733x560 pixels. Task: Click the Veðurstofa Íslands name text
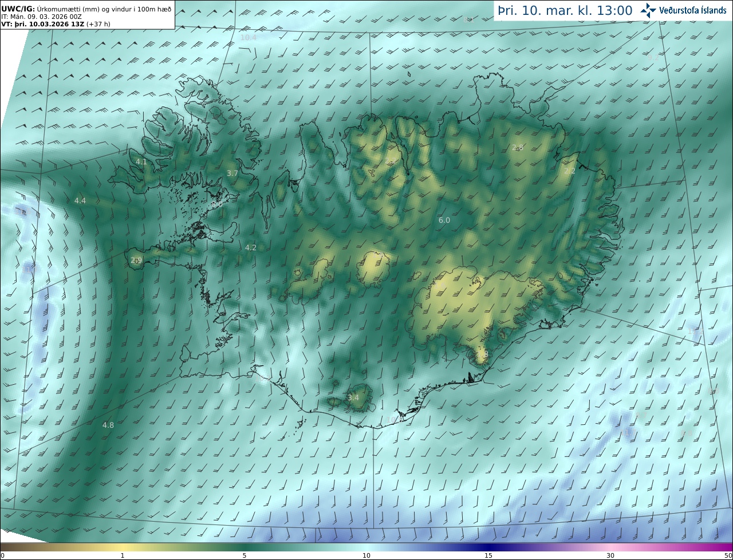coord(693,10)
